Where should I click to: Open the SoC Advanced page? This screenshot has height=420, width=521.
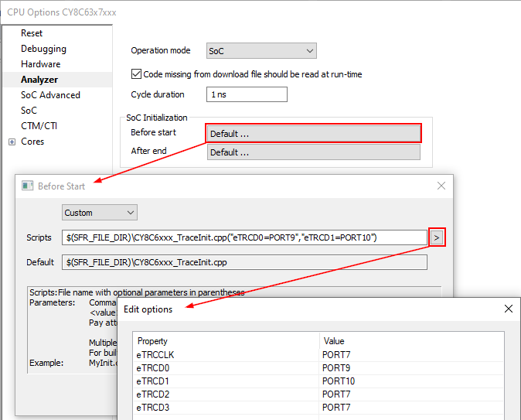(50, 95)
